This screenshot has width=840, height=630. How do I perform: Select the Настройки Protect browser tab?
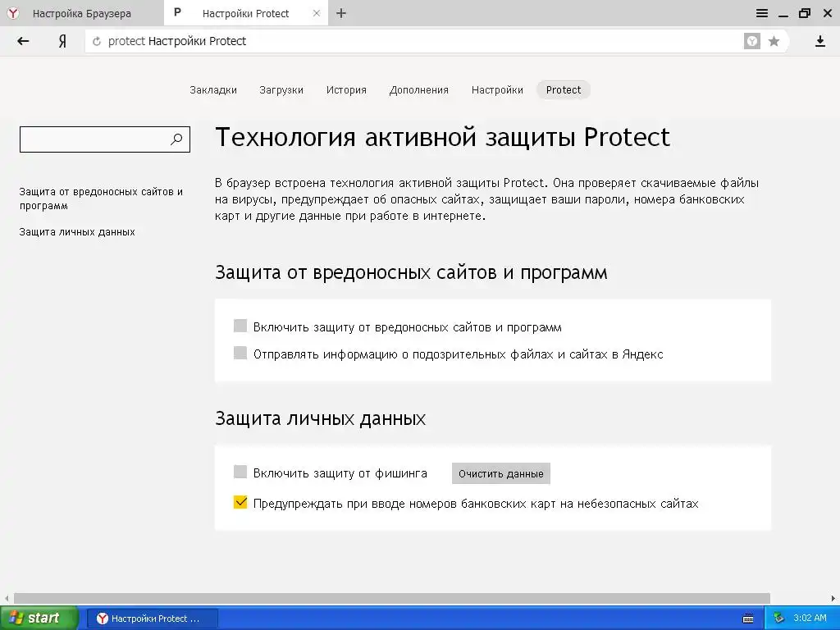(246, 13)
